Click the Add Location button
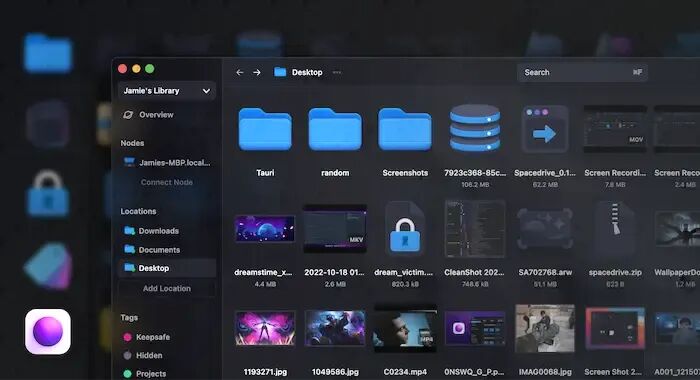The width and height of the screenshot is (700, 380). click(x=167, y=288)
